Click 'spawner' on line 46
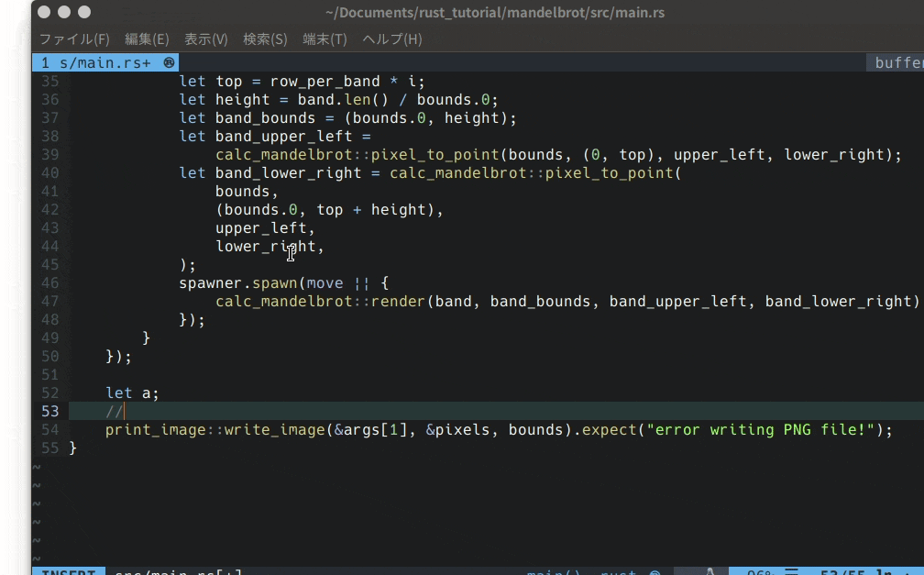This screenshot has height=575, width=924. [211, 283]
